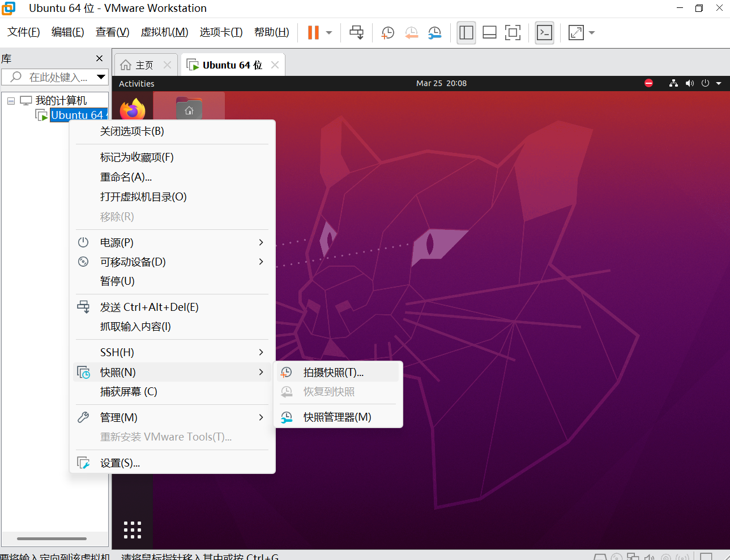
Task: Open the pause button dropdown arrow
Action: point(329,33)
